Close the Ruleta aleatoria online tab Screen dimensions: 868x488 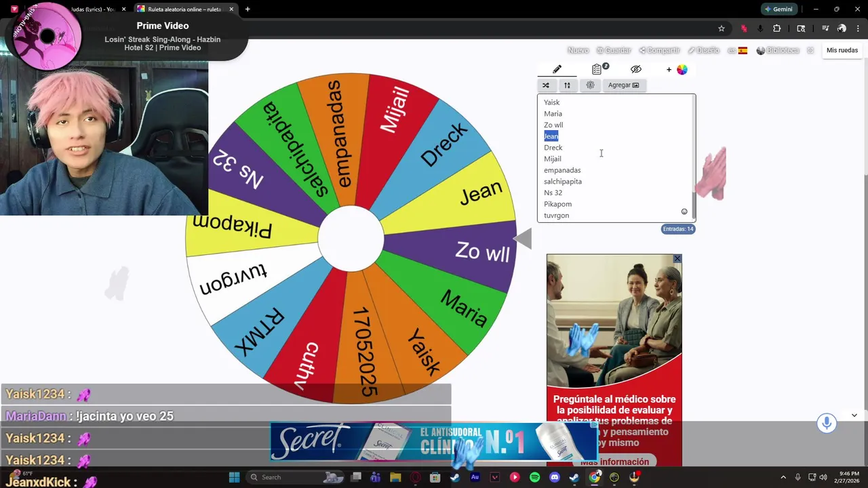[231, 9]
